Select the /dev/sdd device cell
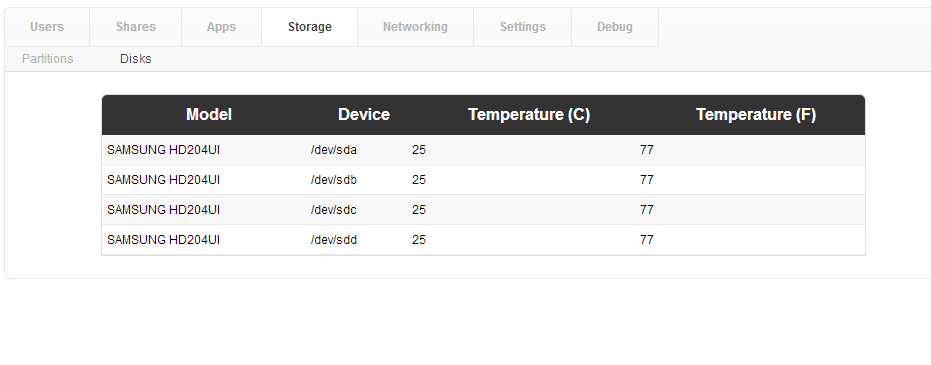 pos(334,240)
